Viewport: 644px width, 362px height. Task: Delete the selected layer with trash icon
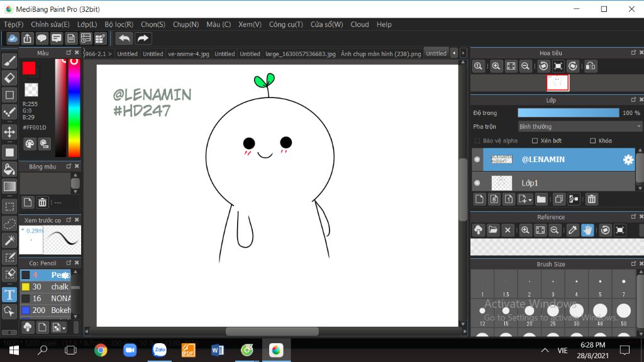point(591,199)
